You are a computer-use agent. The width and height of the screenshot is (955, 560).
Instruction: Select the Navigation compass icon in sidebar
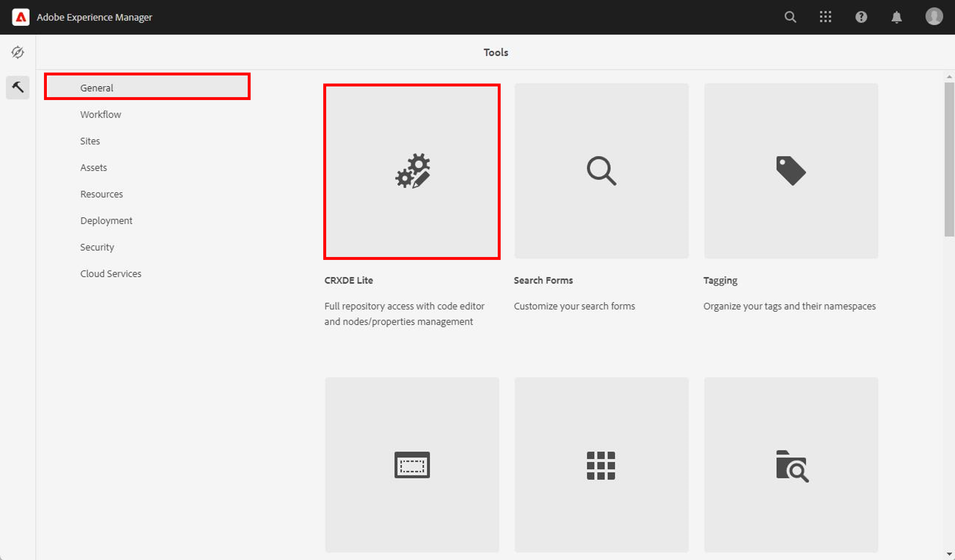pyautogui.click(x=17, y=52)
